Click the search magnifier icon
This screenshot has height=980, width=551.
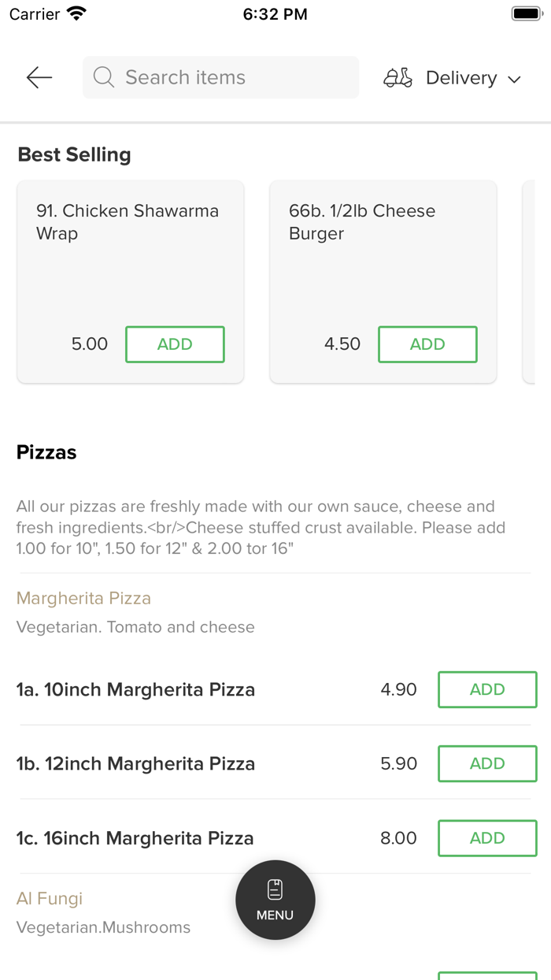tap(103, 77)
